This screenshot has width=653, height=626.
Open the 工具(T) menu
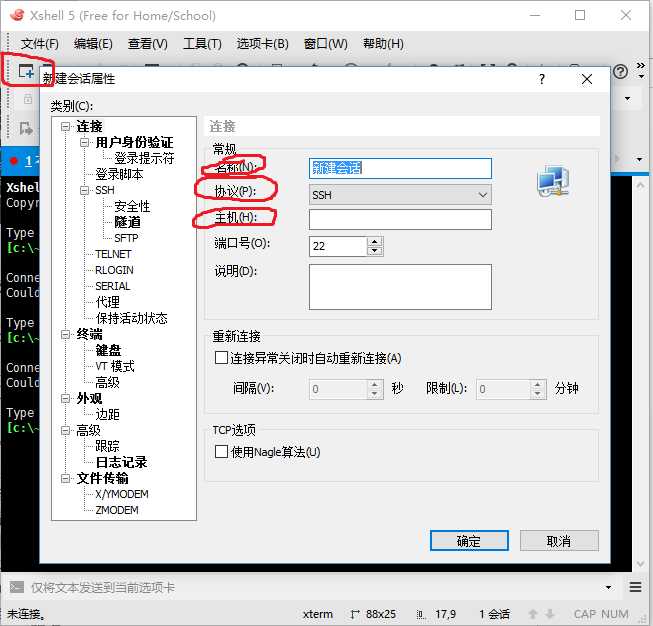202,43
